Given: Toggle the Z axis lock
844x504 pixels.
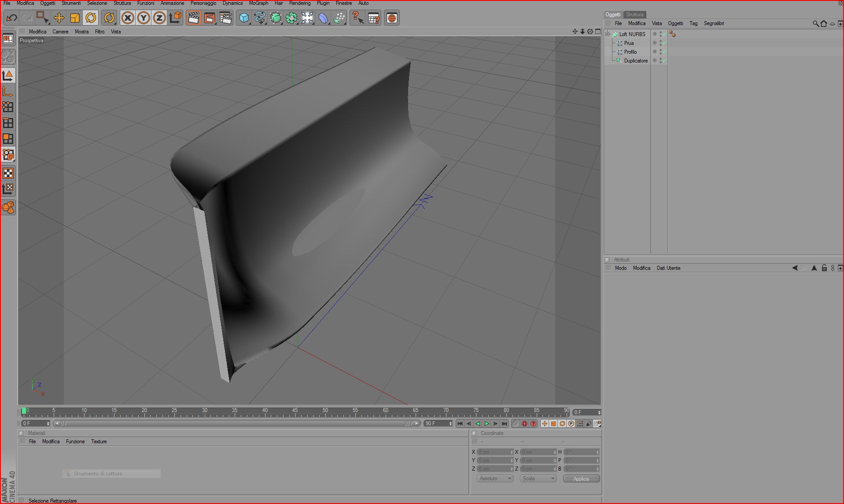Looking at the screenshot, I should 159,18.
